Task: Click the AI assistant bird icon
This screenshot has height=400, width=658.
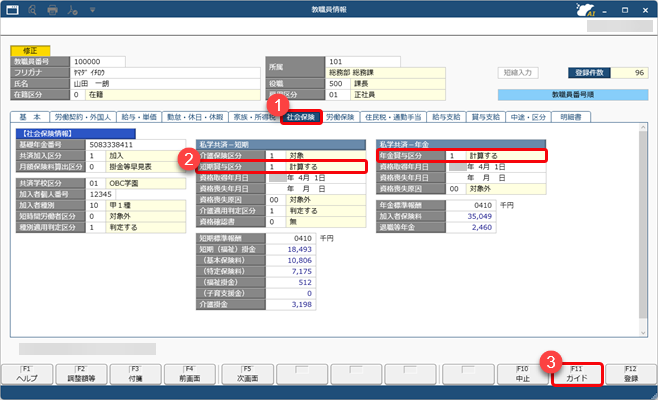Action: click(585, 9)
